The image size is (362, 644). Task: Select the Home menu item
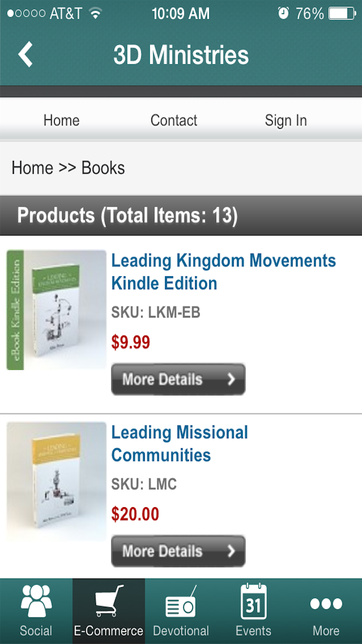[x=61, y=120]
